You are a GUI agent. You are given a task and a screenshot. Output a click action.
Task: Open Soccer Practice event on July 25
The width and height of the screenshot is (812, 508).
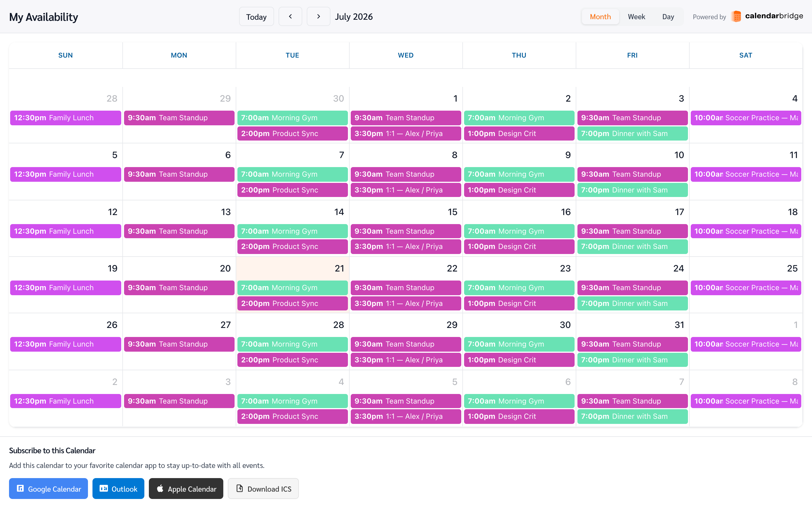click(746, 288)
